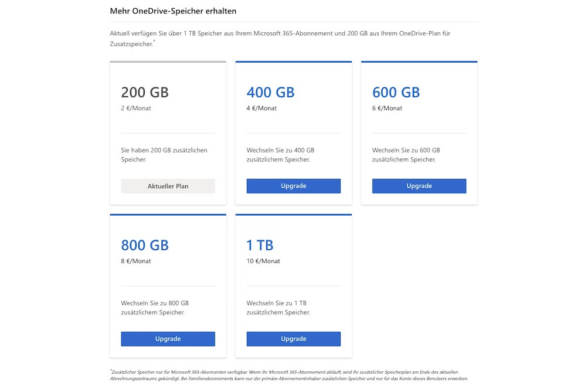Select the 800 GB card title
Viewport: 588px width, 390px height.
tap(145, 245)
